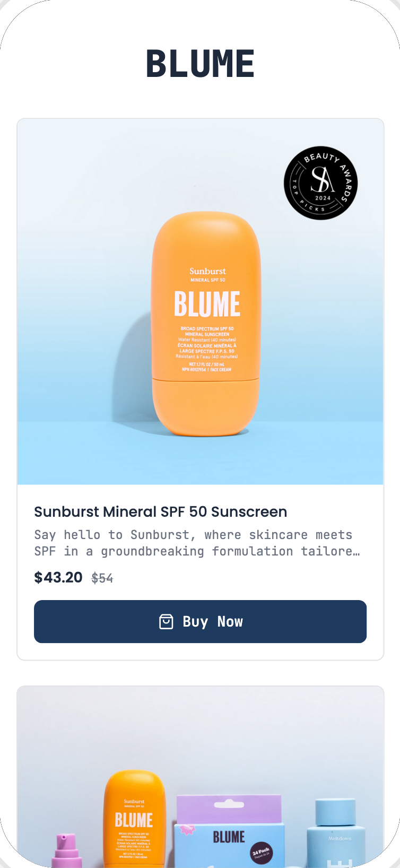This screenshot has width=400, height=868.
Task: Click the SA monogram inside the badge
Action: click(322, 179)
